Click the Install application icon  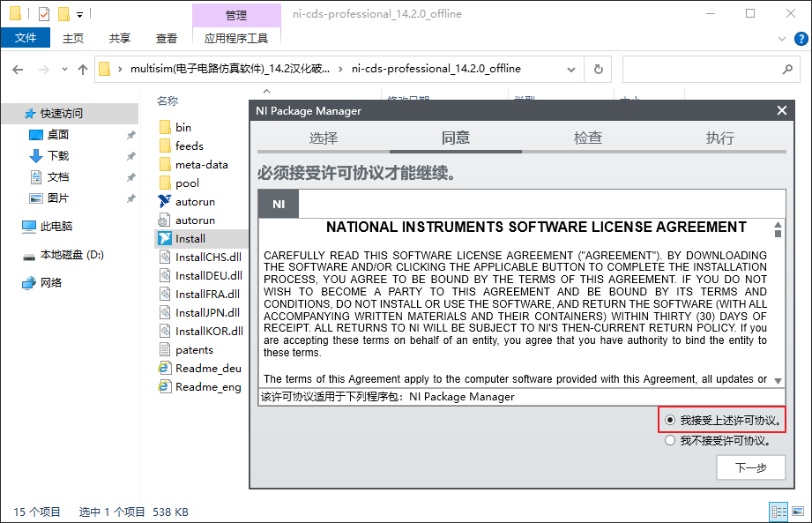[x=165, y=239]
